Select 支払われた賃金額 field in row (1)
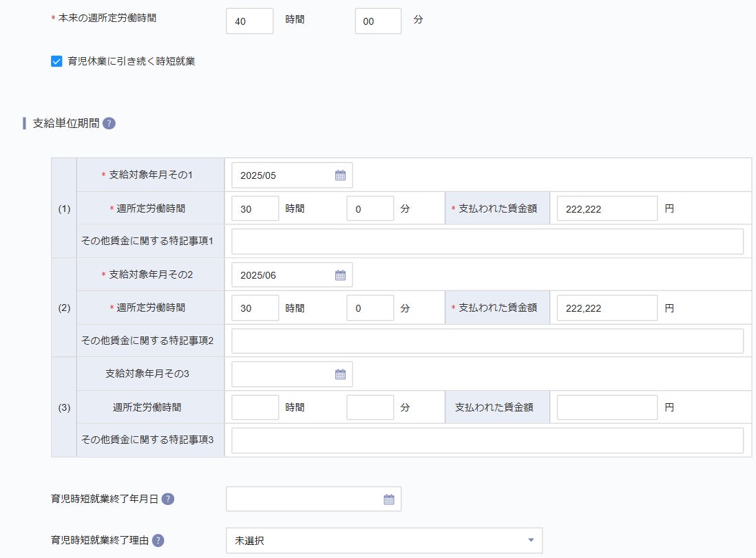The width and height of the screenshot is (756, 558). pyautogui.click(x=607, y=208)
